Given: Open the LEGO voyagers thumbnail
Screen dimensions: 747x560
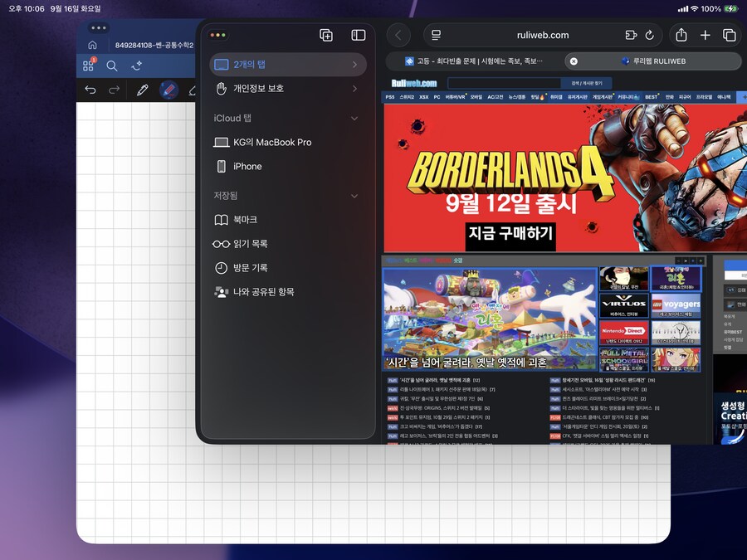Looking at the screenshot, I should click(x=676, y=305).
